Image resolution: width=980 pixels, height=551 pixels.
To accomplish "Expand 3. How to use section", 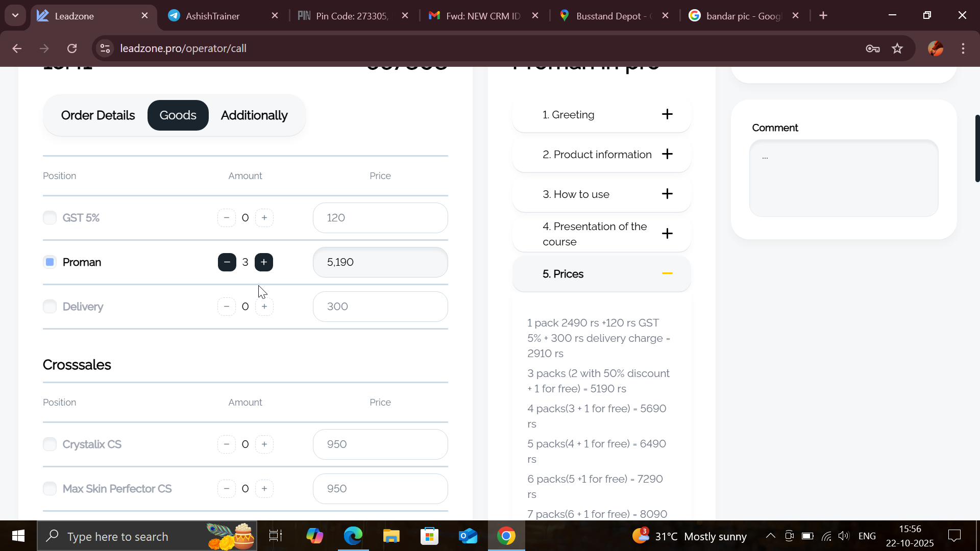I will (x=667, y=194).
